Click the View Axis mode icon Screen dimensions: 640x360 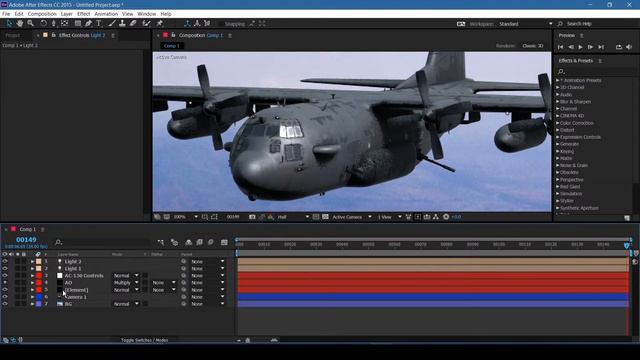pos(207,24)
